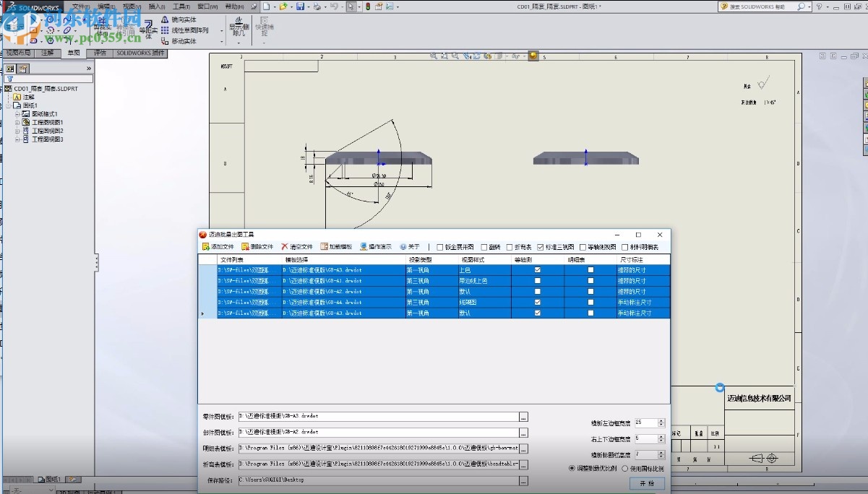Open the 工具 menu
868x494 pixels.
180,6
